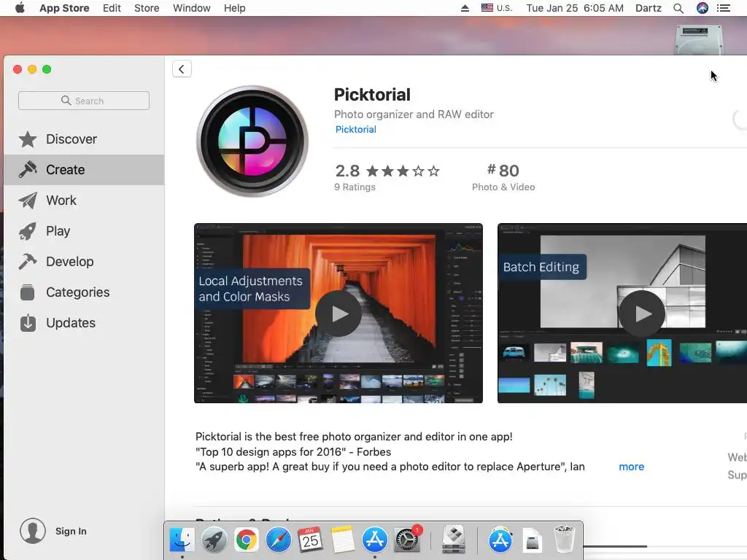Open the Trash in the dock

[x=565, y=540]
